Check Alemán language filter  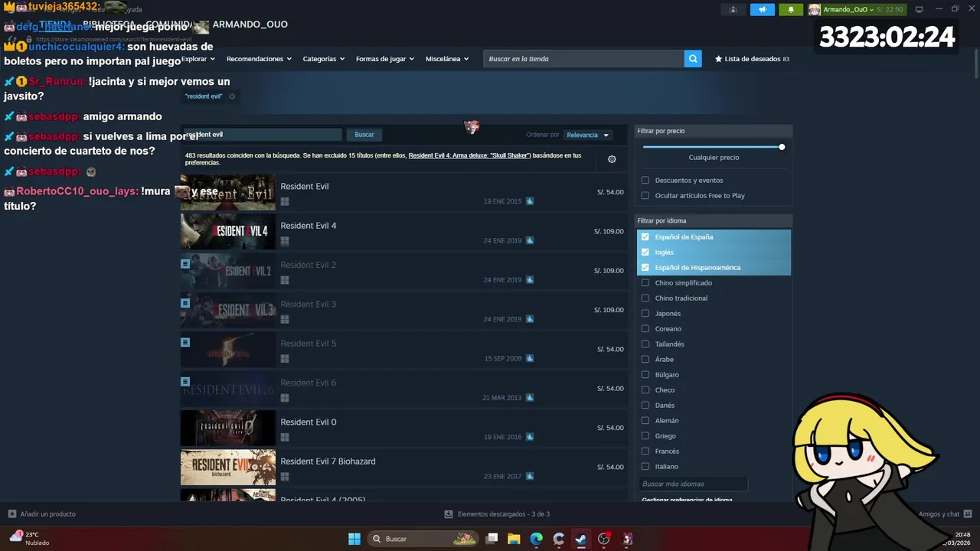(645, 421)
